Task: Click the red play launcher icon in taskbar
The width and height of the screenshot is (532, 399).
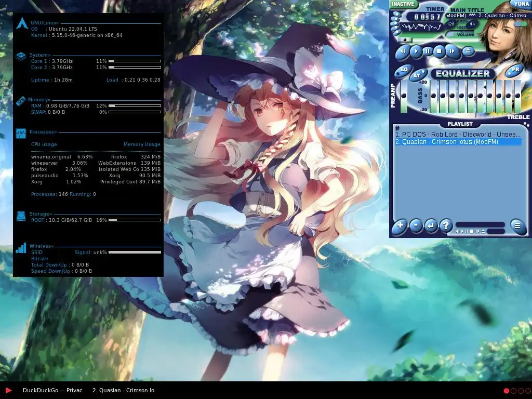Action: [8, 391]
